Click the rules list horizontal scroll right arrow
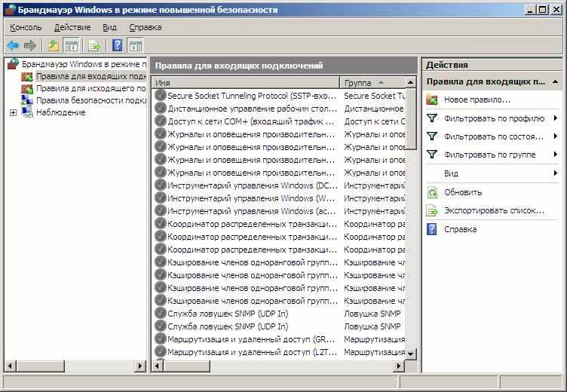Image resolution: width=567 pixels, height=392 pixels. coord(399,366)
